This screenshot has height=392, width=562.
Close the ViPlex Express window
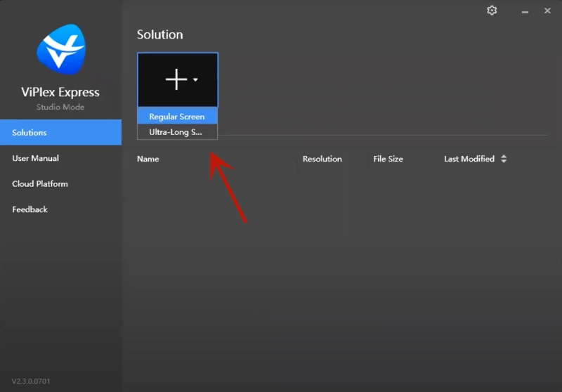click(547, 11)
